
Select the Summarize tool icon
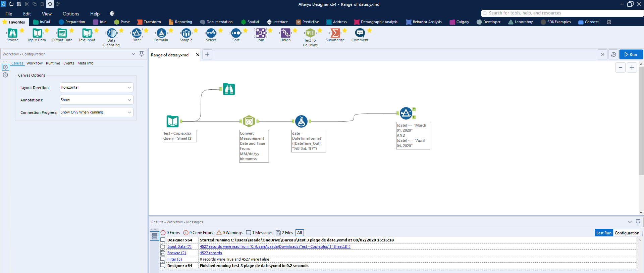pos(335,33)
